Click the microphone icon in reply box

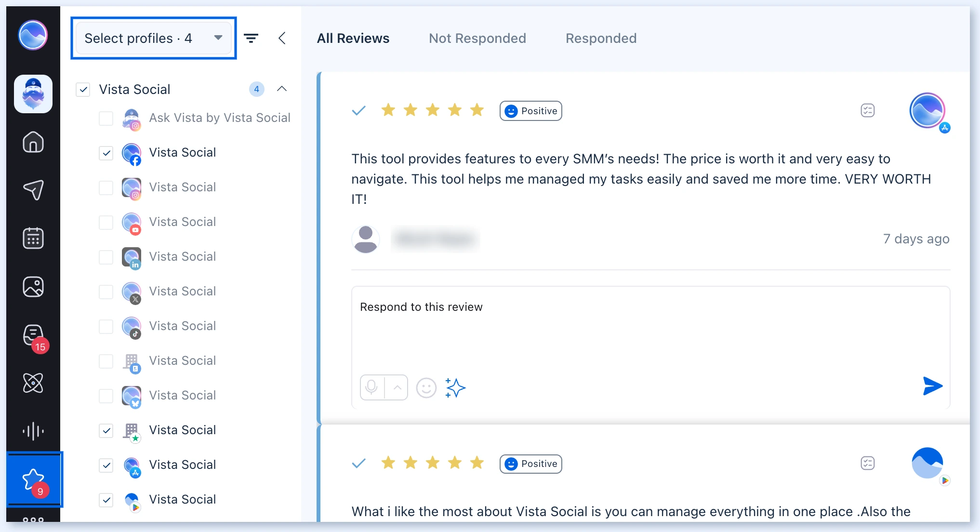pyautogui.click(x=372, y=387)
